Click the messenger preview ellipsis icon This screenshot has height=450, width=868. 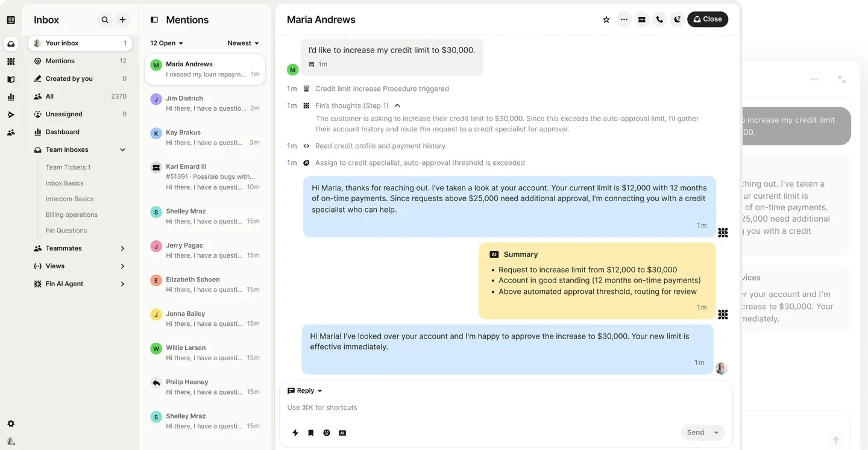tap(814, 80)
